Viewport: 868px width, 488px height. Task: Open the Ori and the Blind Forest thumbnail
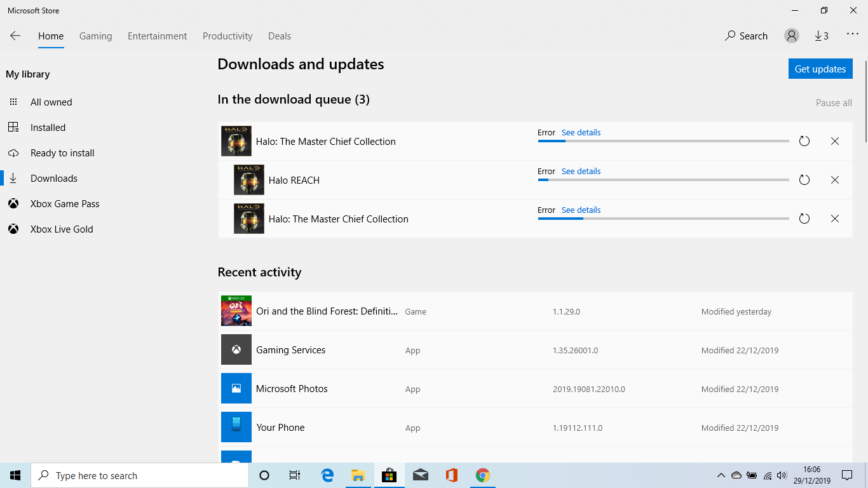point(236,311)
